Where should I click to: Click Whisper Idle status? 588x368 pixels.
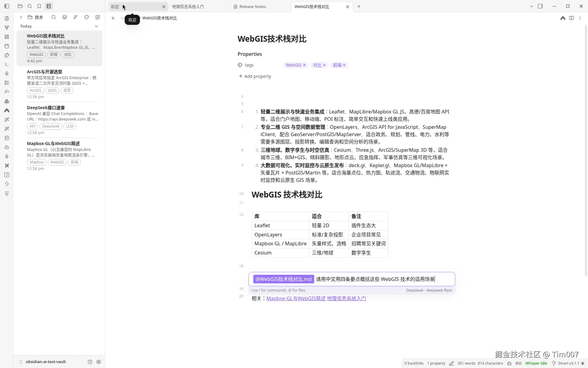[x=536, y=363]
